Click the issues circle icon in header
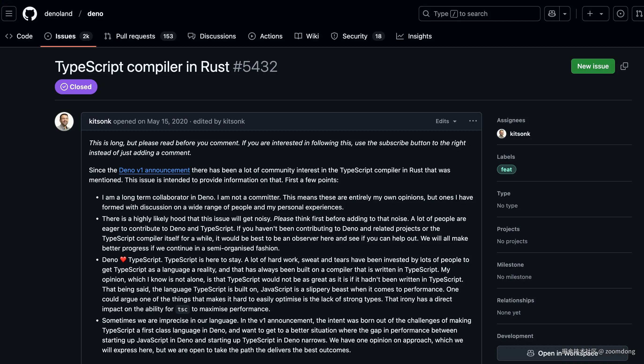 pos(620,14)
